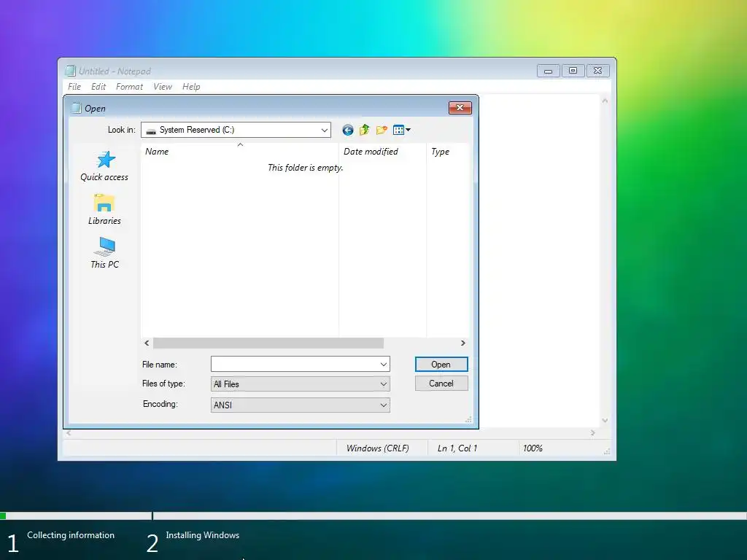
Task: Click the Open dialog resize grip
Action: pyautogui.click(x=468, y=419)
